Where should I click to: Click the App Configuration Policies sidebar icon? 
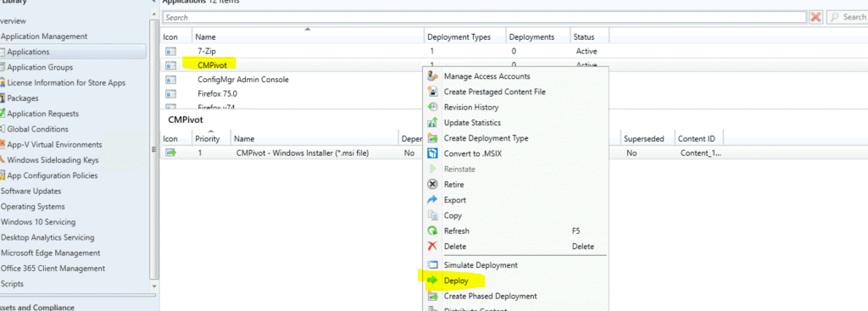pos(3,176)
